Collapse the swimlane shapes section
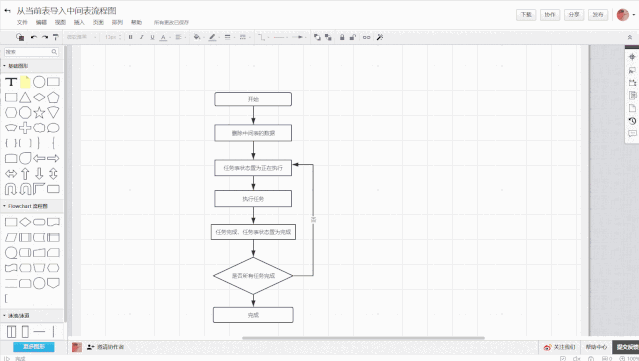This screenshot has height=361, width=639. pos(16,316)
